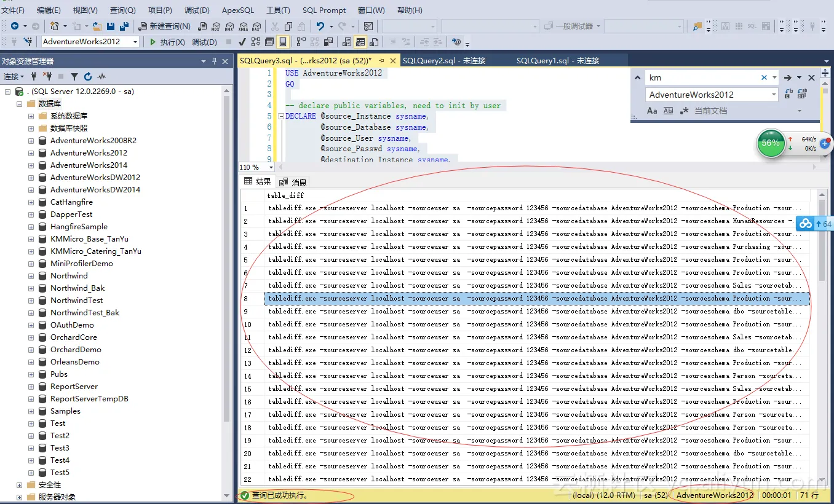Select result row 12 in the grid
The width and height of the screenshot is (834, 504).
point(536,350)
